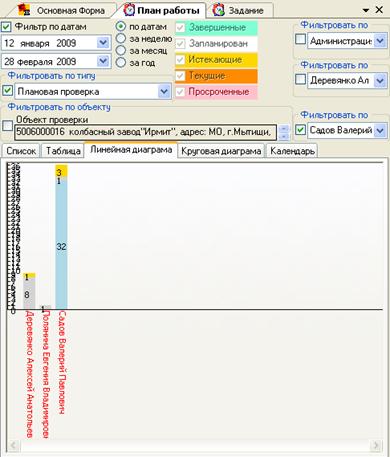This screenshot has height=457, width=390.
Task: Click the 12 января 2009 date field
Action: 56,43
